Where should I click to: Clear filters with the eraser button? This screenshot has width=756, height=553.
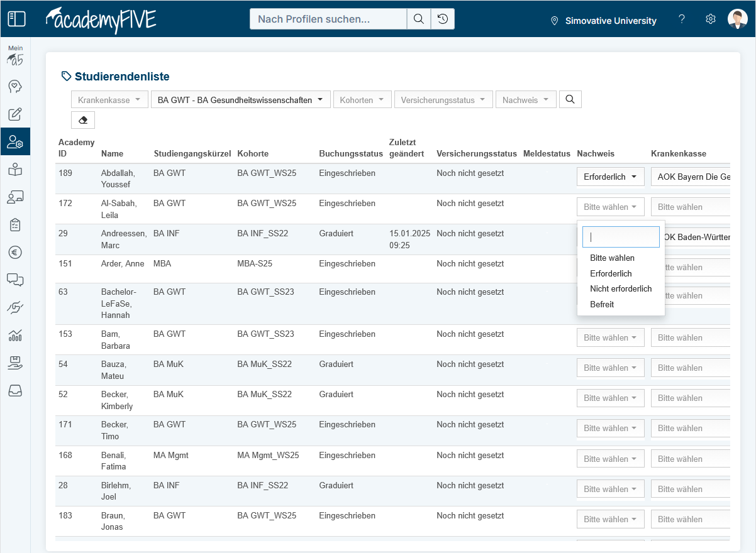tap(83, 119)
